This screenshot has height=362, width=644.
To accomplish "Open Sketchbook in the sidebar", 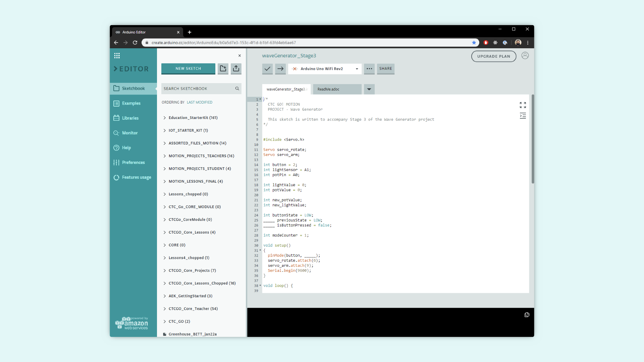I will point(133,88).
